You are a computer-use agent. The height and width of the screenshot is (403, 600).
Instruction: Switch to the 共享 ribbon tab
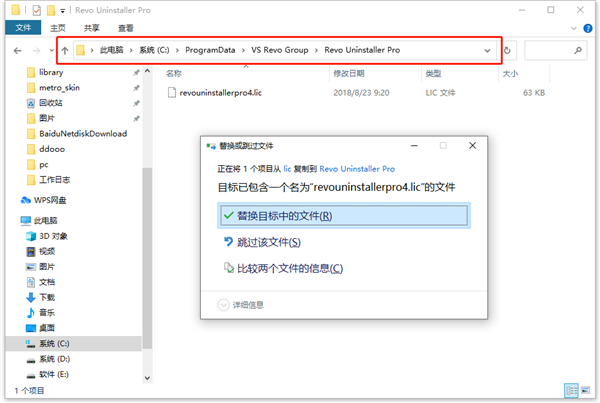(x=90, y=27)
